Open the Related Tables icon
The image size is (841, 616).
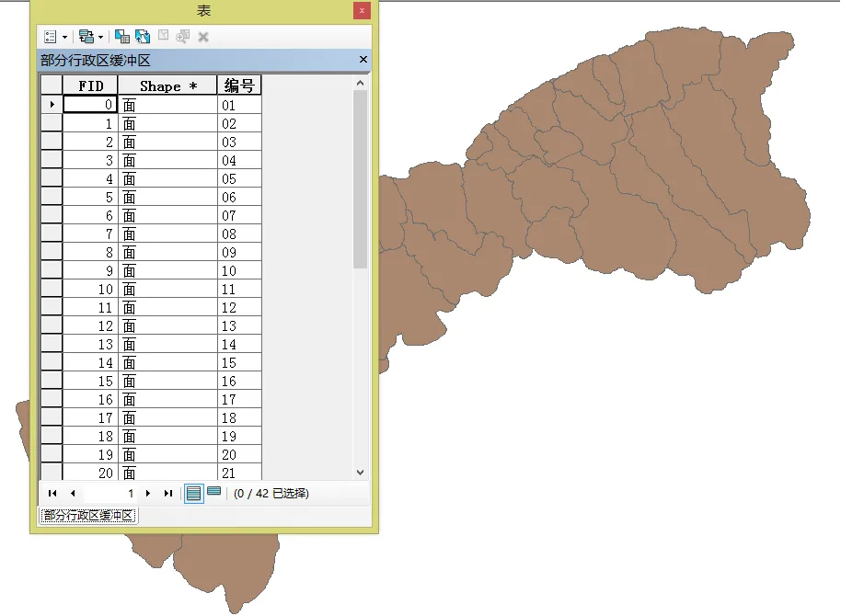[86, 37]
